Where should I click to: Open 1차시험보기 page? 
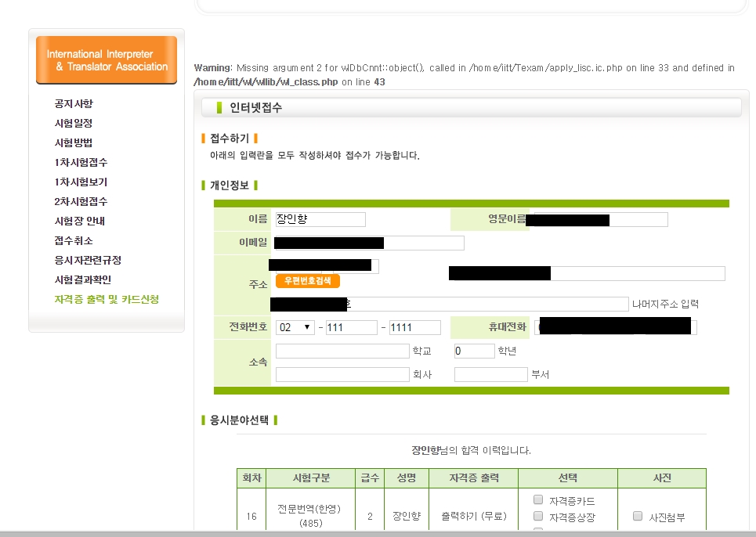pos(81,182)
